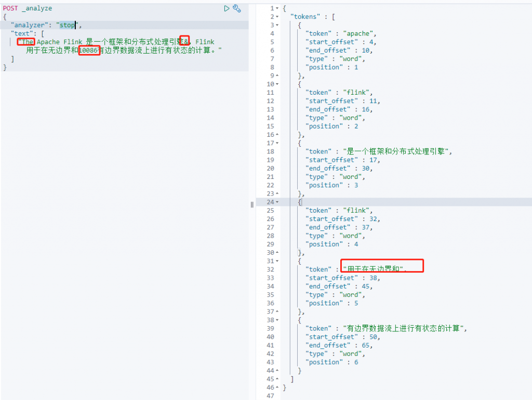Click the fold end marker on line 9
532x400 pixels.
click(x=277, y=75)
